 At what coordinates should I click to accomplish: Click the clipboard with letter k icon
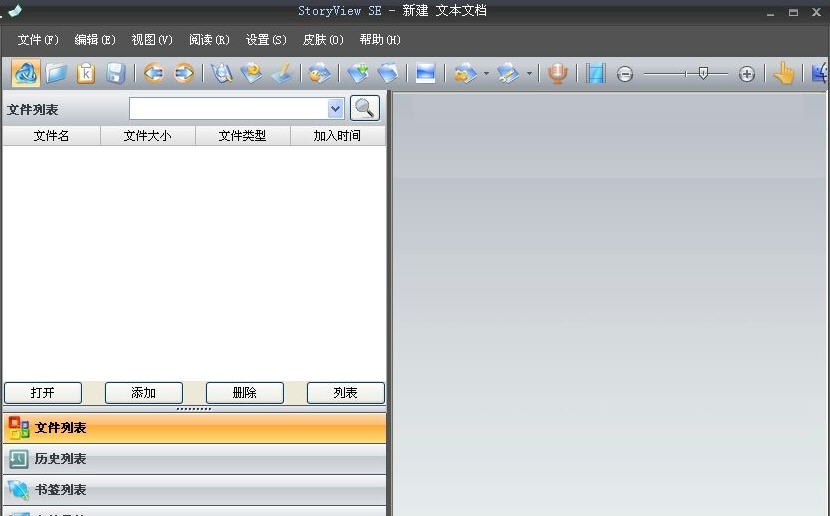[86, 74]
